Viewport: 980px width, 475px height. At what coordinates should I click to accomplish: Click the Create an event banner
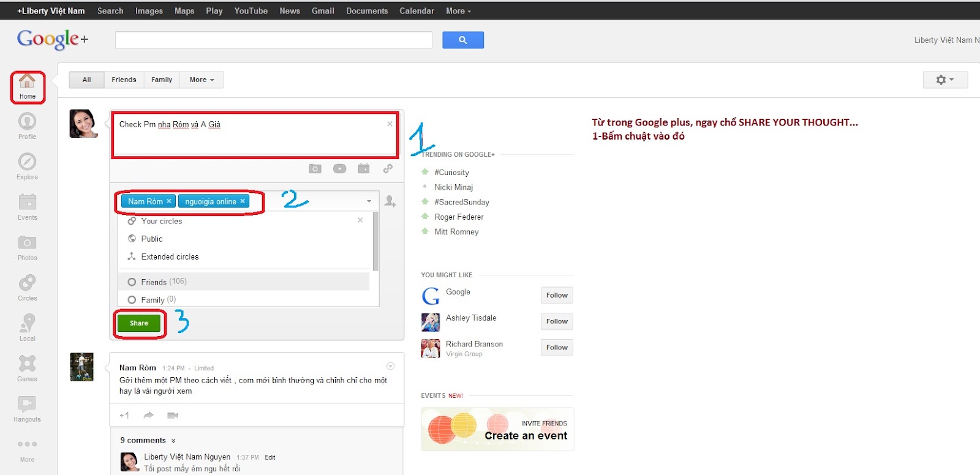point(497,429)
